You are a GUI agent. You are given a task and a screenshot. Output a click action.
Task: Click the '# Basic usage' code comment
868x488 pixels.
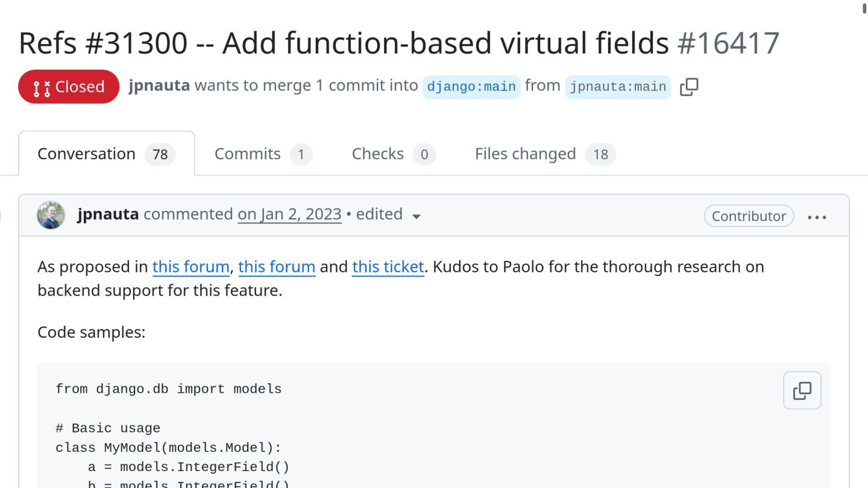108,428
